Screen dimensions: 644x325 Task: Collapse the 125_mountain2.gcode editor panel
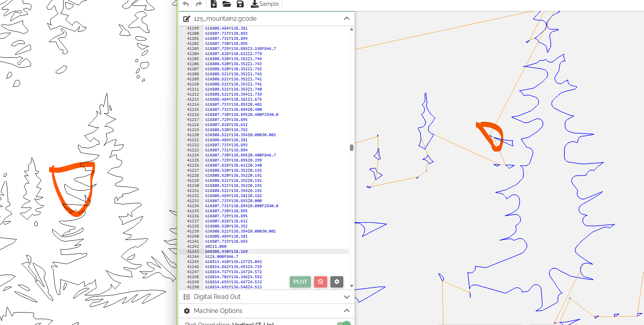point(346,18)
